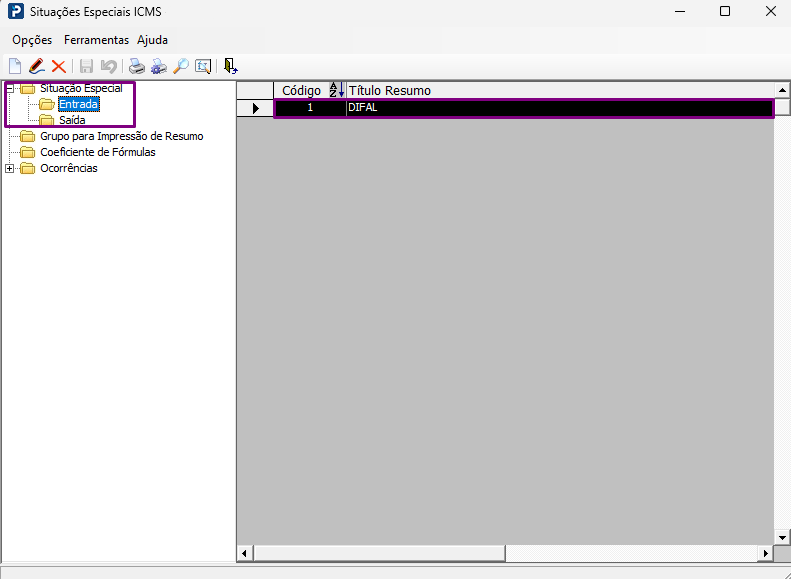The height and width of the screenshot is (579, 791).
Task: Click the Situação Especial folder icon
Action: pos(27,89)
